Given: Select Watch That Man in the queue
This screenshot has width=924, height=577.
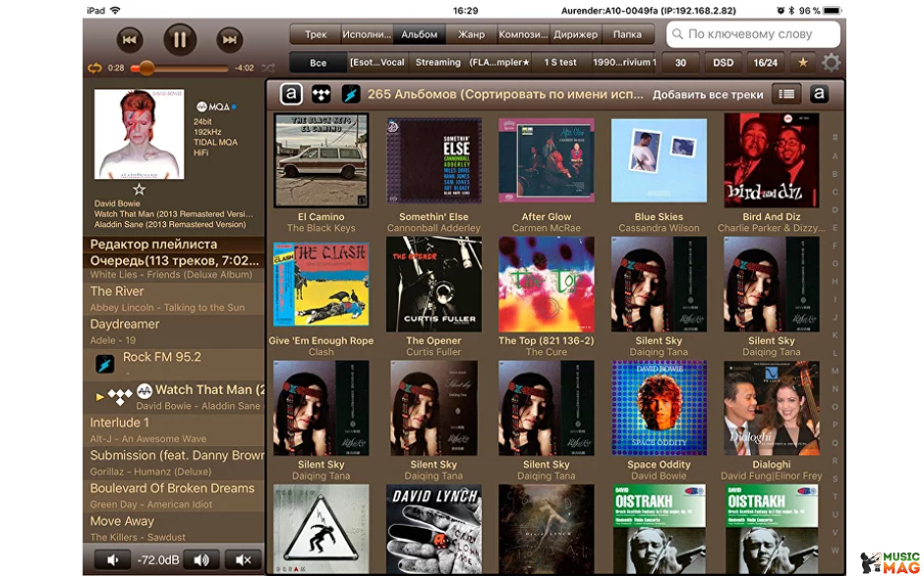Looking at the screenshot, I should tap(174, 397).
